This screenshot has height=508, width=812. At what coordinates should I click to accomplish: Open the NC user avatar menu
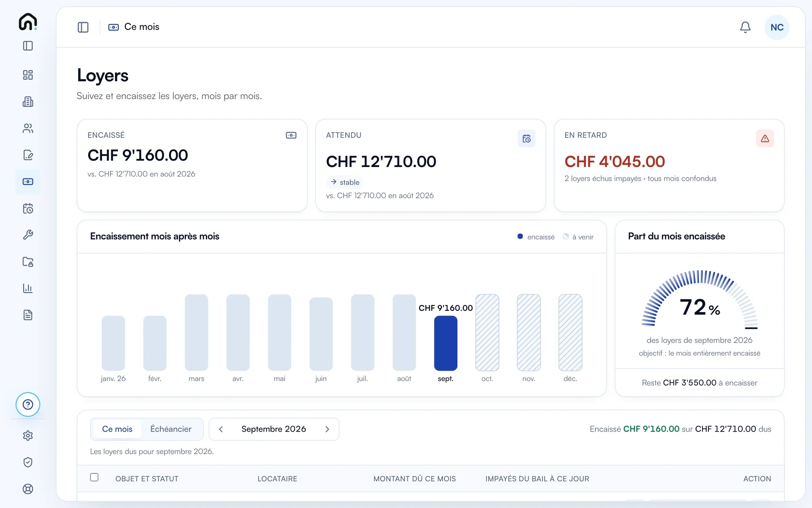coord(777,27)
